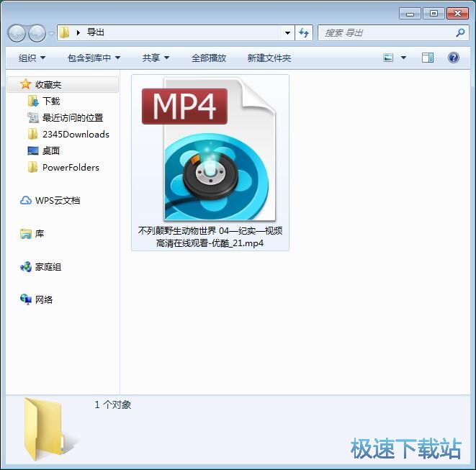The image size is (476, 470).
Task: Open the 包含到库中 menu
Action: pos(94,58)
